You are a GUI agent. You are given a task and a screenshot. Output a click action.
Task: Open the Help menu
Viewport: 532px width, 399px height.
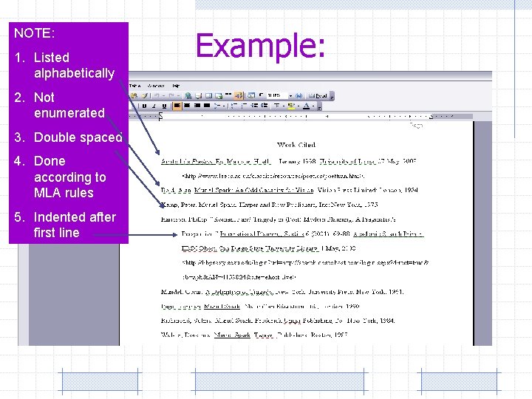click(x=176, y=86)
